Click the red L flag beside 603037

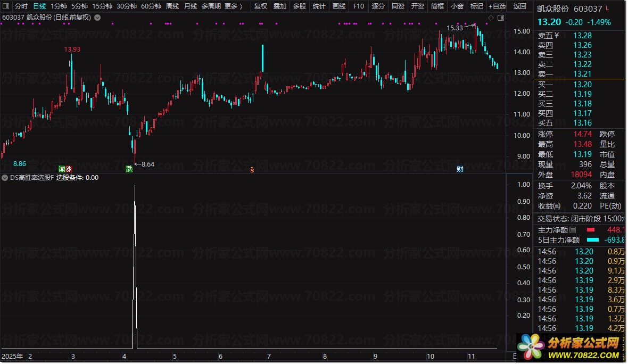click(x=608, y=8)
